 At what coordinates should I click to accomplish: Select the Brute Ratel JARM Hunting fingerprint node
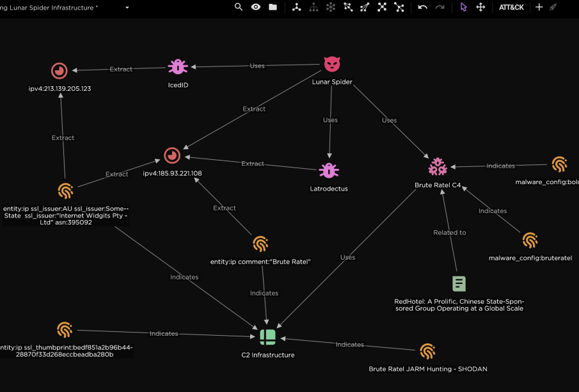tap(427, 351)
